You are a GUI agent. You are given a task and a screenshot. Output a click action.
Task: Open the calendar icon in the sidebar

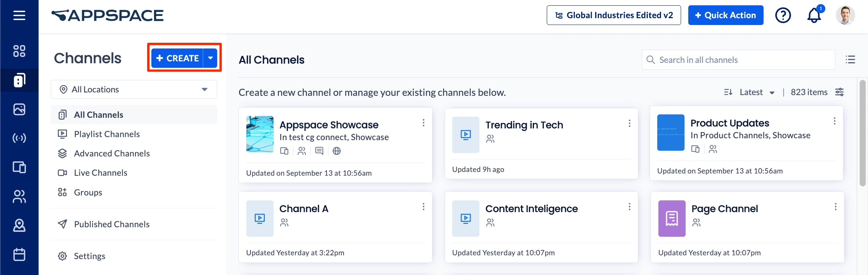tap(19, 254)
